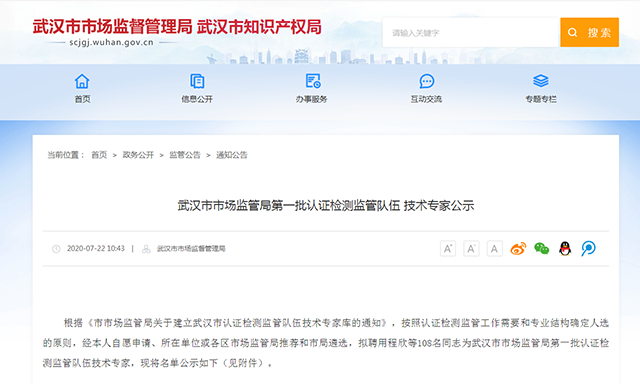Screen dimensions: 640x384
Task: Open the 首页 navigation label
Action: click(x=82, y=99)
